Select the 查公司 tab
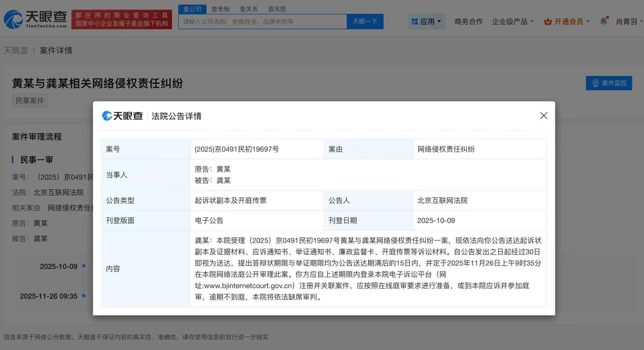The width and height of the screenshot is (644, 350). coord(192,9)
